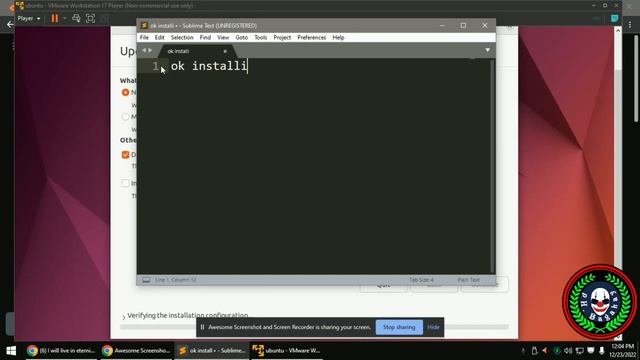Image resolution: width=640 pixels, height=360 pixels.
Task: Open the VMware Player menu dropdown
Action: pos(29,18)
